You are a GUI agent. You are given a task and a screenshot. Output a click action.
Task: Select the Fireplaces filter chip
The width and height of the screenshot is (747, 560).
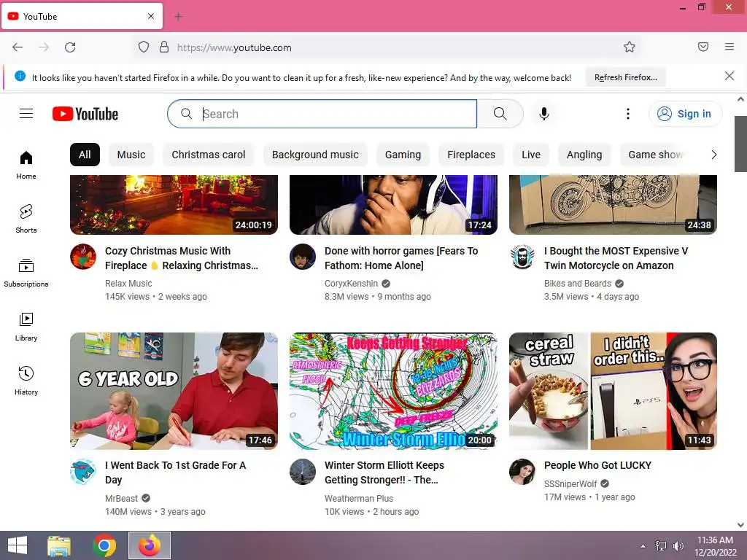coord(471,155)
